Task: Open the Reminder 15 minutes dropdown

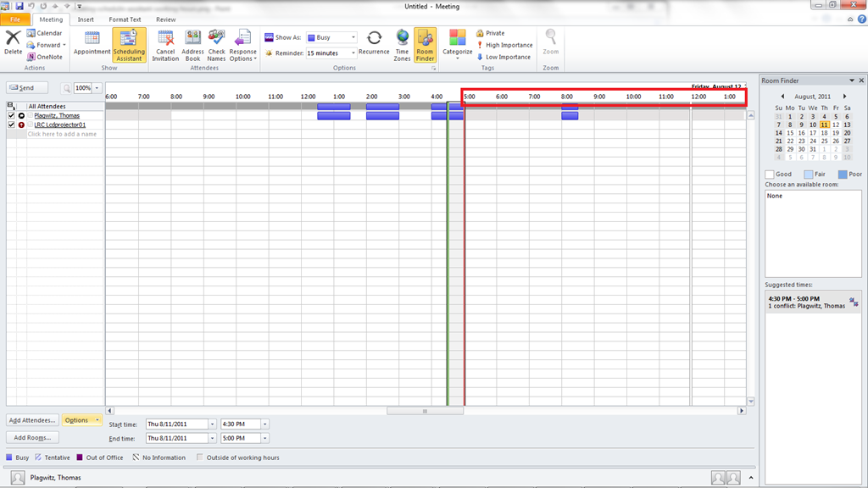Action: 353,53
